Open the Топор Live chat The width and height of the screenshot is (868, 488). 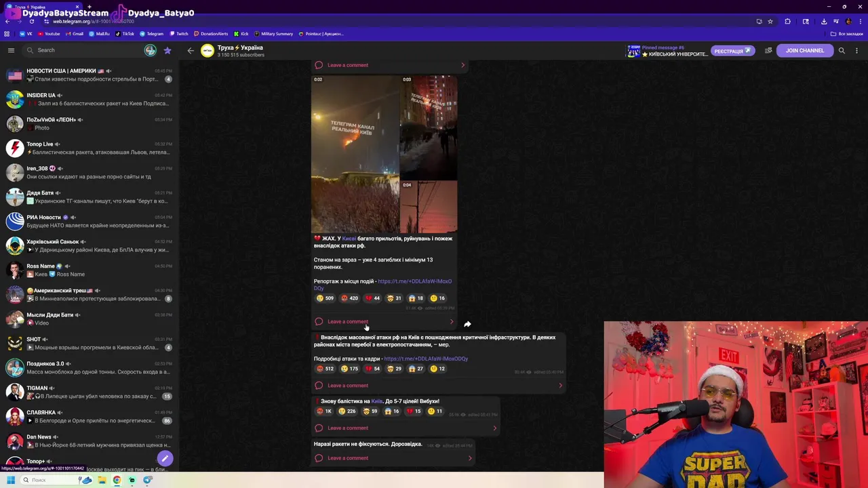[x=90, y=148]
